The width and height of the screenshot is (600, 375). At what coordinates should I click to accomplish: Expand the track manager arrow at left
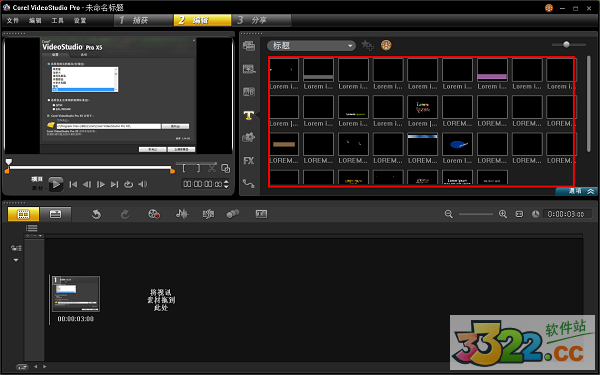(16, 260)
